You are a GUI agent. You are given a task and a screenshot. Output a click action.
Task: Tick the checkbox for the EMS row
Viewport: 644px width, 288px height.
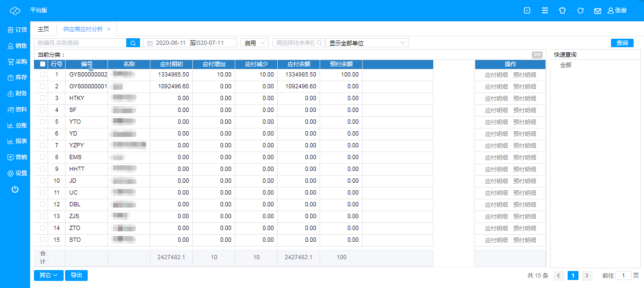point(43,157)
